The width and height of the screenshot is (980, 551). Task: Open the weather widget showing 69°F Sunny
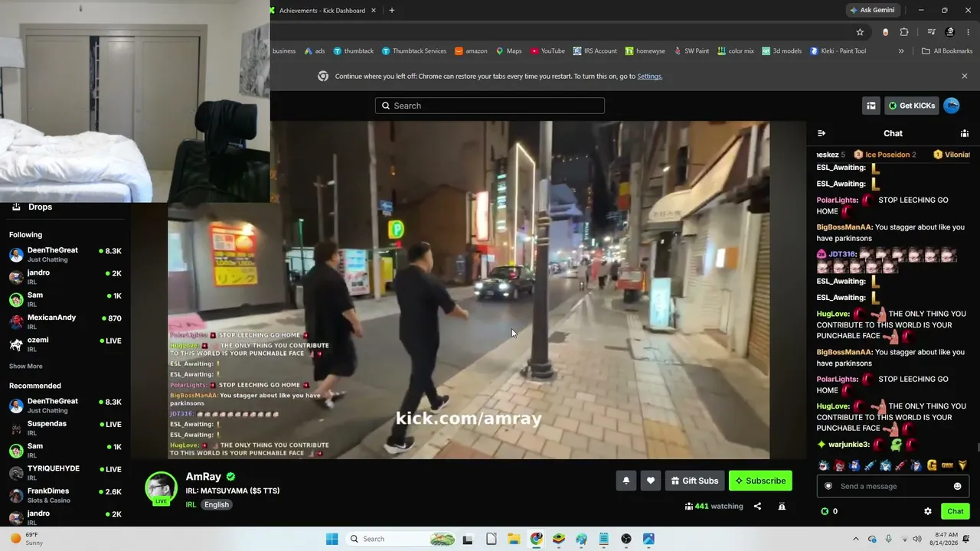(x=28, y=539)
